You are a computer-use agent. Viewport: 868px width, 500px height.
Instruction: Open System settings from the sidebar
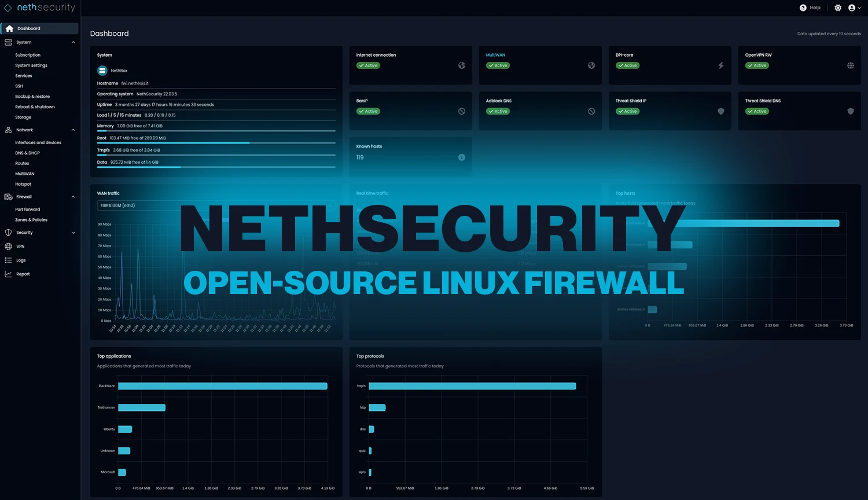click(32, 65)
